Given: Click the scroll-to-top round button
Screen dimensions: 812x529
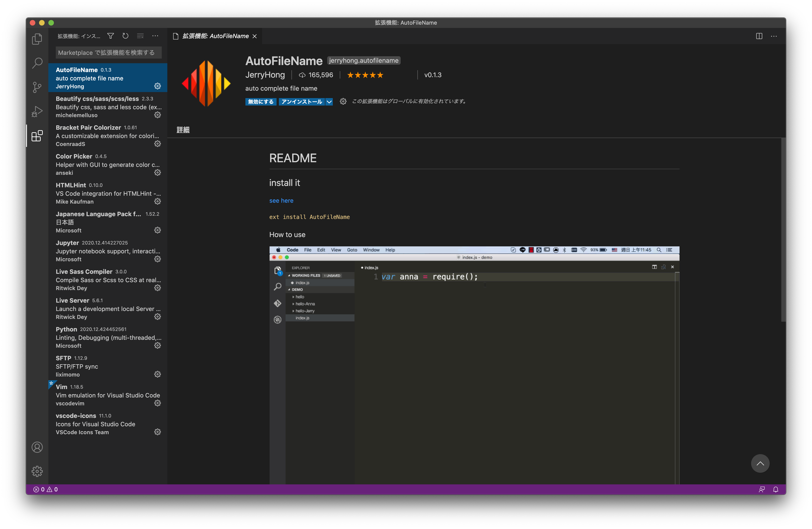Looking at the screenshot, I should point(760,463).
